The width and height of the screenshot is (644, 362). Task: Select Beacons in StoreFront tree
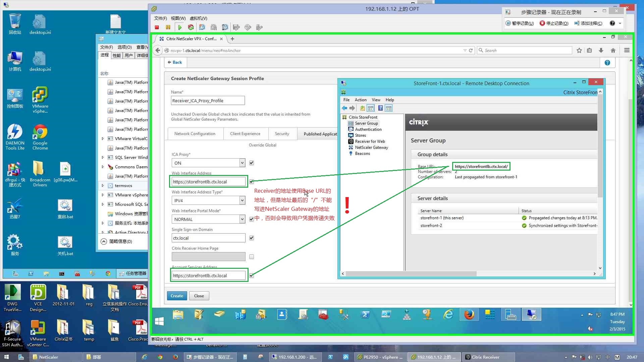click(x=362, y=154)
